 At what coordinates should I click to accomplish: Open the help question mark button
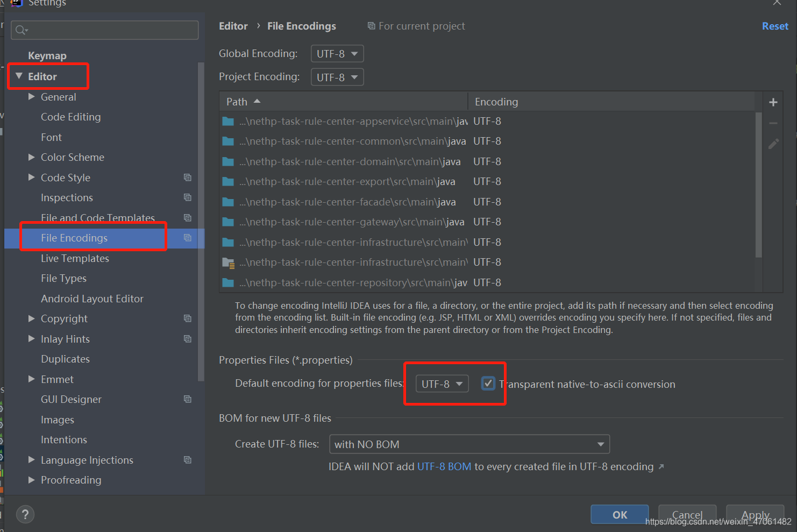coord(25,514)
